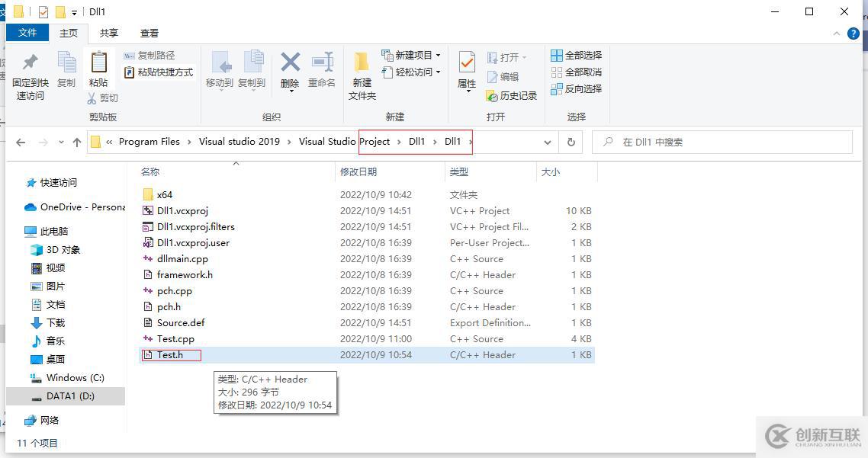Click the Back navigation arrow
Screen dimensions: 868x458
tap(21, 143)
